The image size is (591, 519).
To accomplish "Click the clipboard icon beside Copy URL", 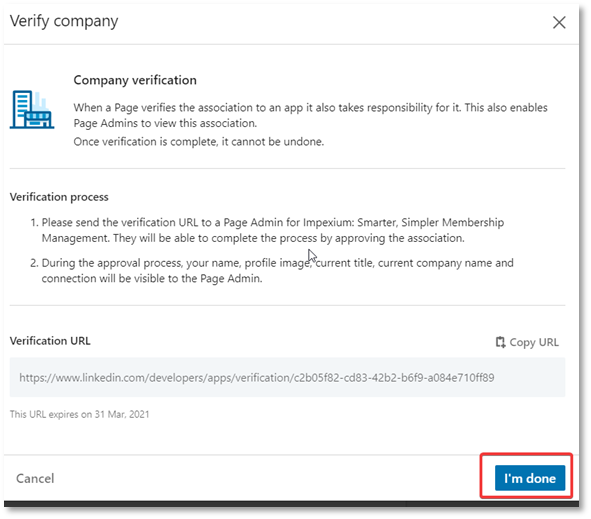I will tap(500, 342).
